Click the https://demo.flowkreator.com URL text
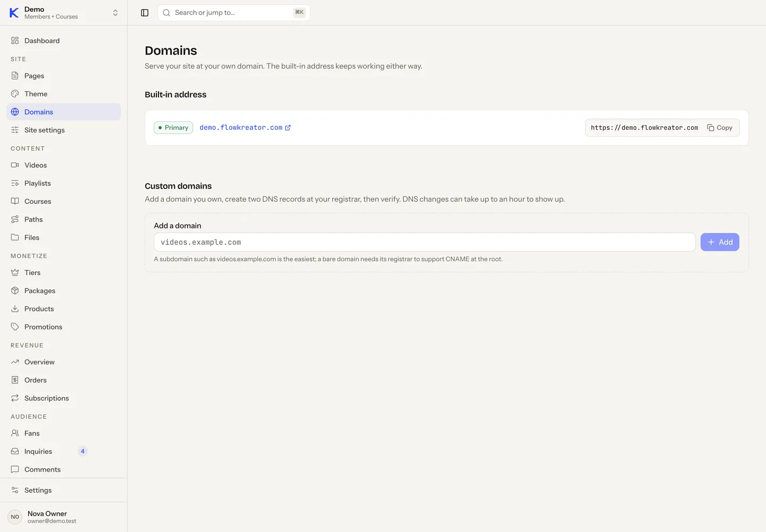Viewport: 766px width, 532px height. (x=644, y=128)
